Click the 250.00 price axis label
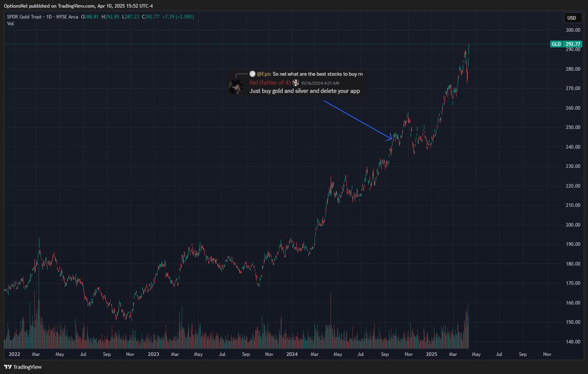Viewport: 588px width, 374px height. pos(573,127)
